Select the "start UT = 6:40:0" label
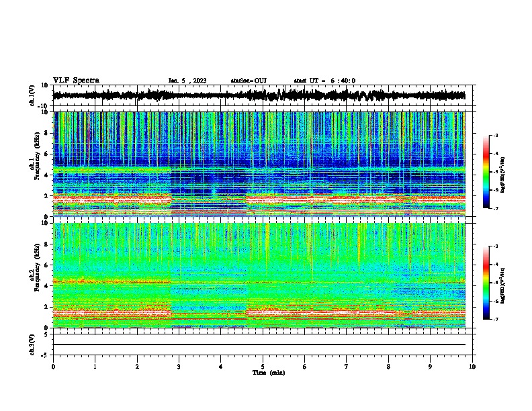Viewport: 532px width, 411px height. [x=324, y=81]
